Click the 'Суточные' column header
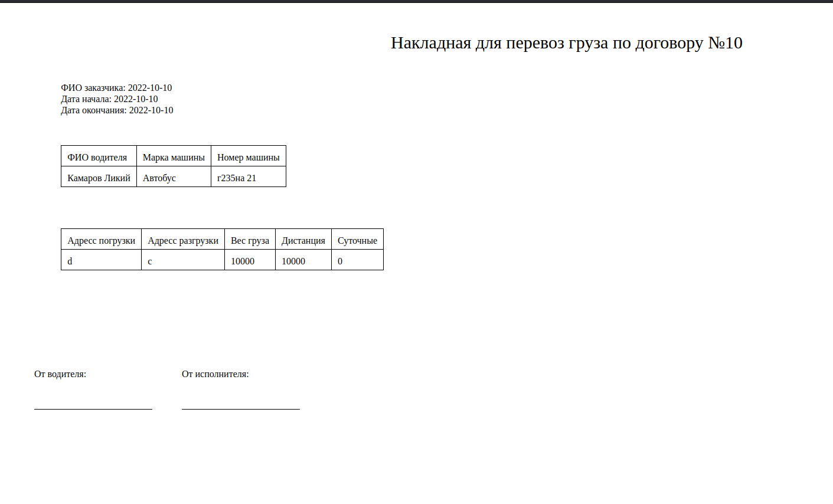Image resolution: width=833 pixels, height=504 pixels. [x=357, y=240]
